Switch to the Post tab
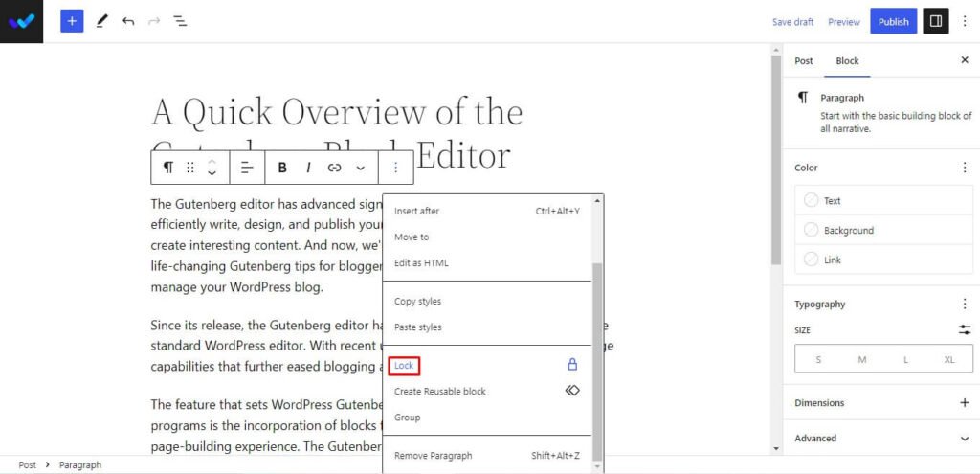The image size is (980, 474). coord(804,60)
